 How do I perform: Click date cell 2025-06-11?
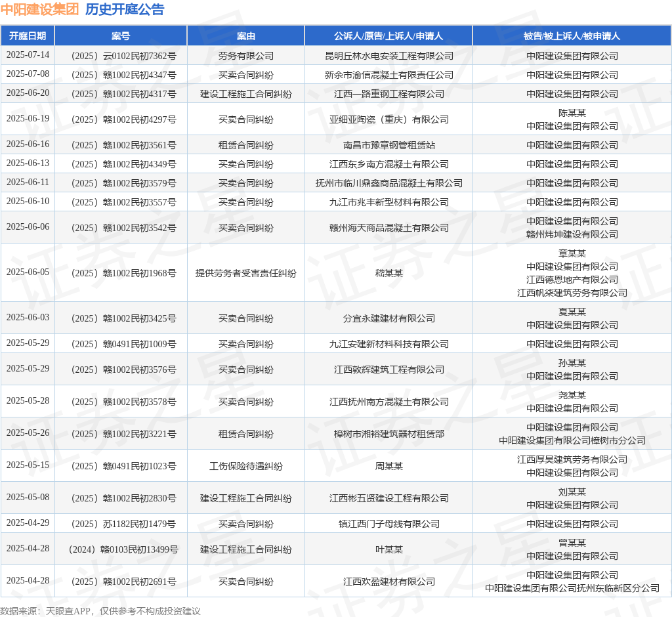pos(28,182)
